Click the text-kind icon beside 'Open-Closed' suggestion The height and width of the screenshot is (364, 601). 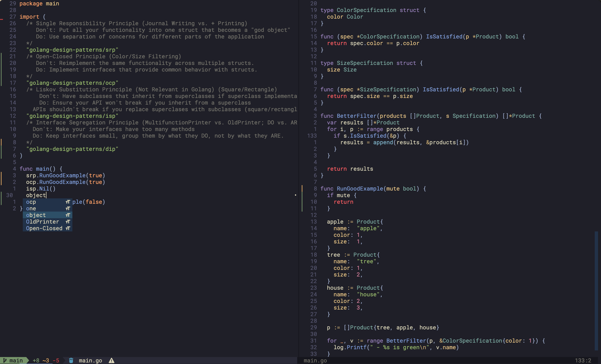click(68, 228)
